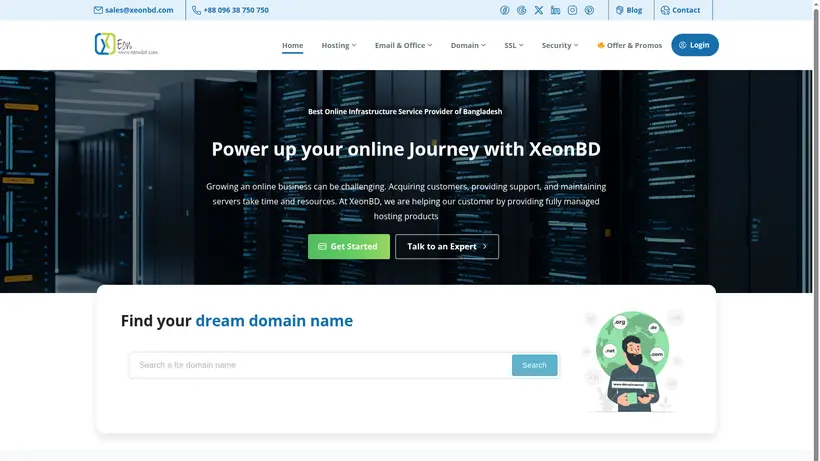820x461 pixels.
Task: Click the Contact headset icon
Action: [x=665, y=10]
